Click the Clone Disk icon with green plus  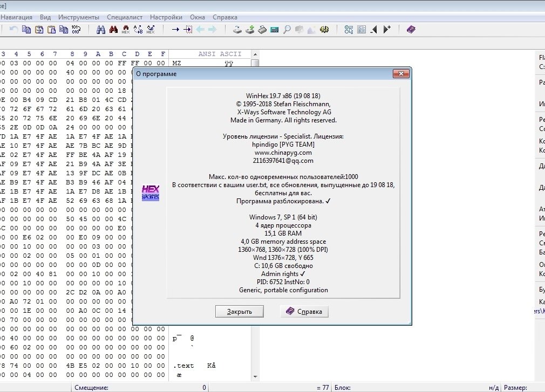[x=250, y=30]
